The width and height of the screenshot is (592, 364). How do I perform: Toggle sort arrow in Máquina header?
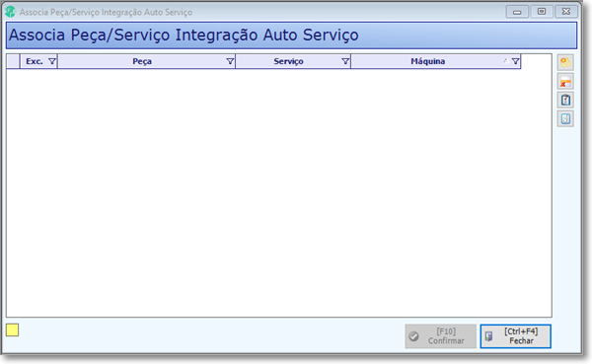click(x=505, y=61)
